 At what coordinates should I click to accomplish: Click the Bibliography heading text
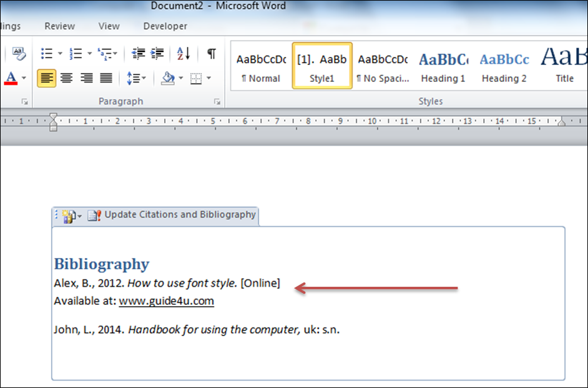point(102,264)
